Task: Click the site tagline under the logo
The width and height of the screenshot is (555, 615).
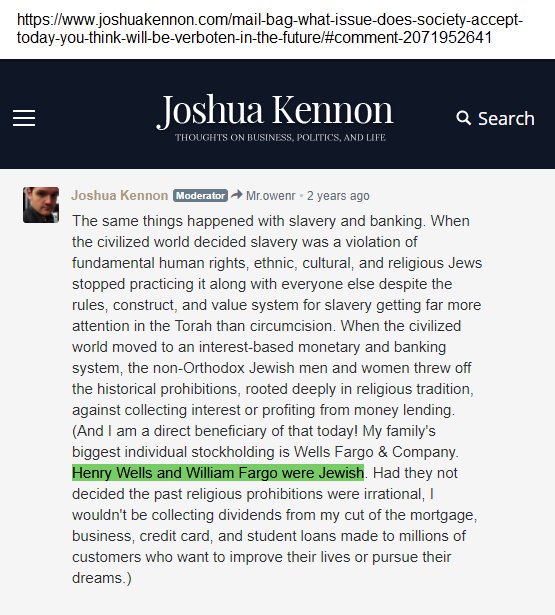Action: click(x=280, y=138)
